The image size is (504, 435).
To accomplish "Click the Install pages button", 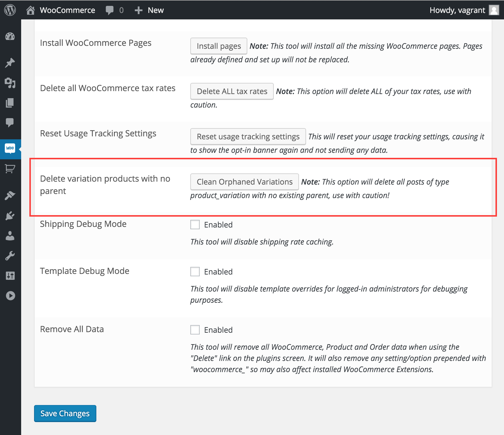I will (x=219, y=46).
